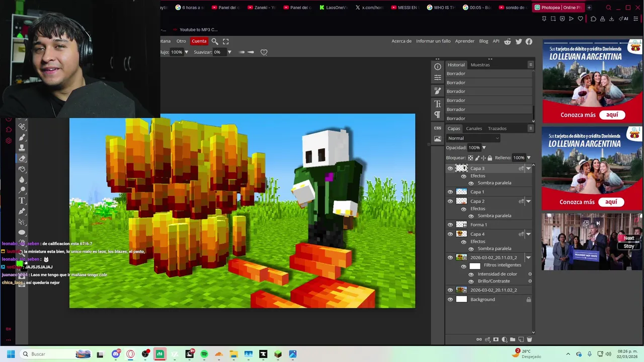Open the Paragraph panel icon

click(438, 115)
